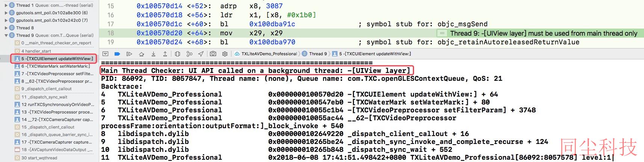Collapse Thread 9 disclosure triangle
644x162 pixels.
pos(6,35)
